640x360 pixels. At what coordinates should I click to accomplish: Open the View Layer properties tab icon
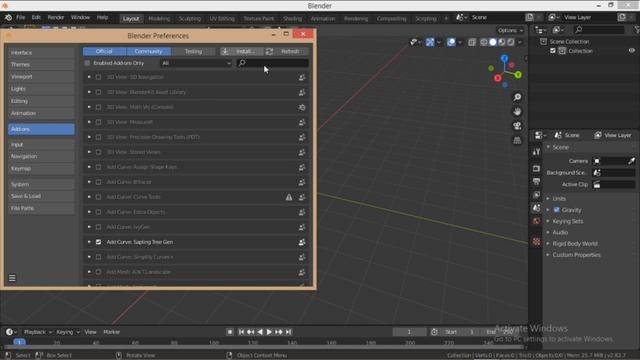click(x=536, y=195)
